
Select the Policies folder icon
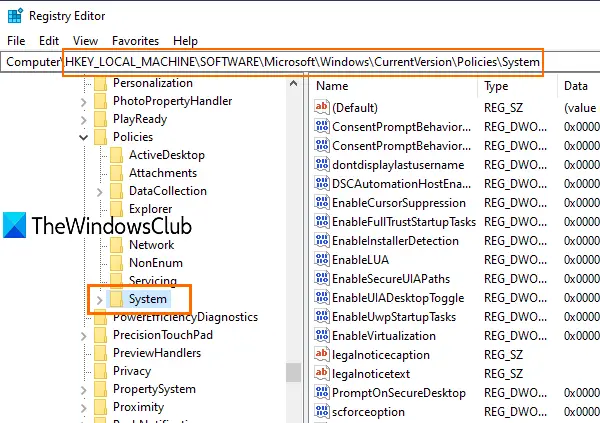101,137
